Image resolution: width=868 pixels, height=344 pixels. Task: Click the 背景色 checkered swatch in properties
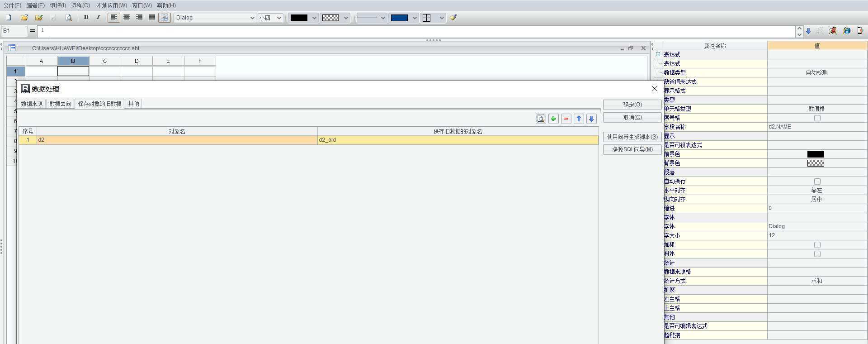point(816,163)
